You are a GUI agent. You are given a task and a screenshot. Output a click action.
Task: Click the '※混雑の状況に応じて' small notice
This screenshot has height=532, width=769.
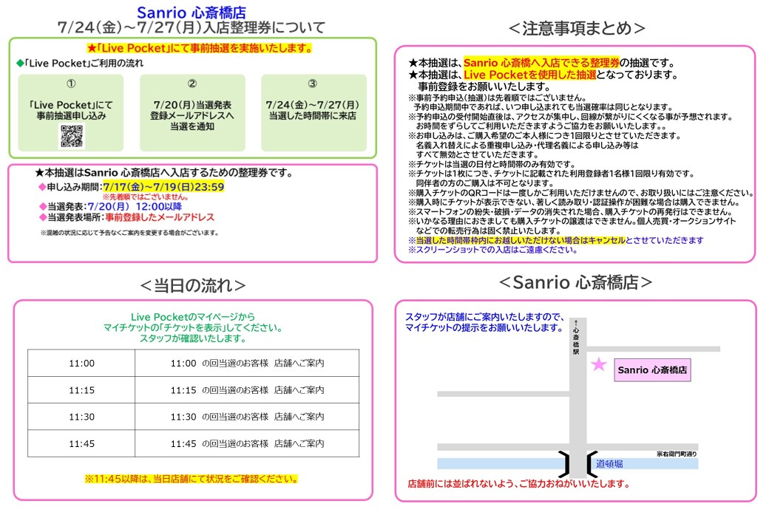[129, 233]
